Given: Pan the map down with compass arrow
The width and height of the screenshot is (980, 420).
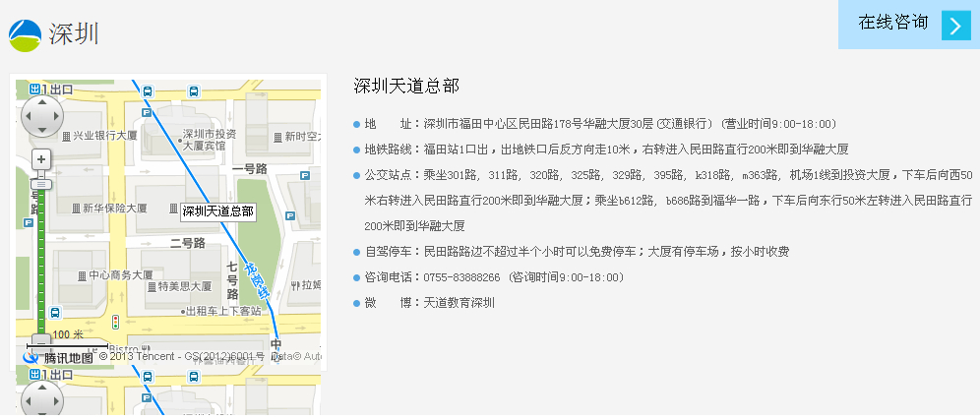Looking at the screenshot, I should point(41,133).
